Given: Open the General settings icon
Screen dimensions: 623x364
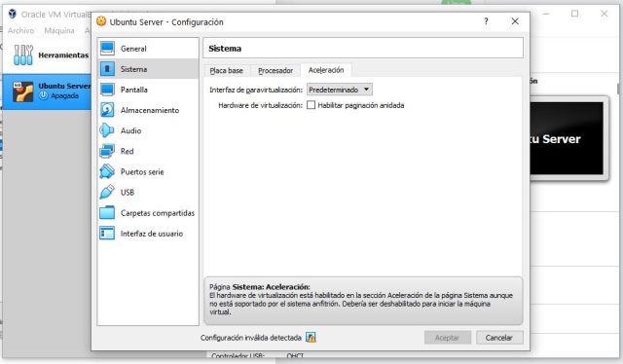Looking at the screenshot, I should coord(107,49).
